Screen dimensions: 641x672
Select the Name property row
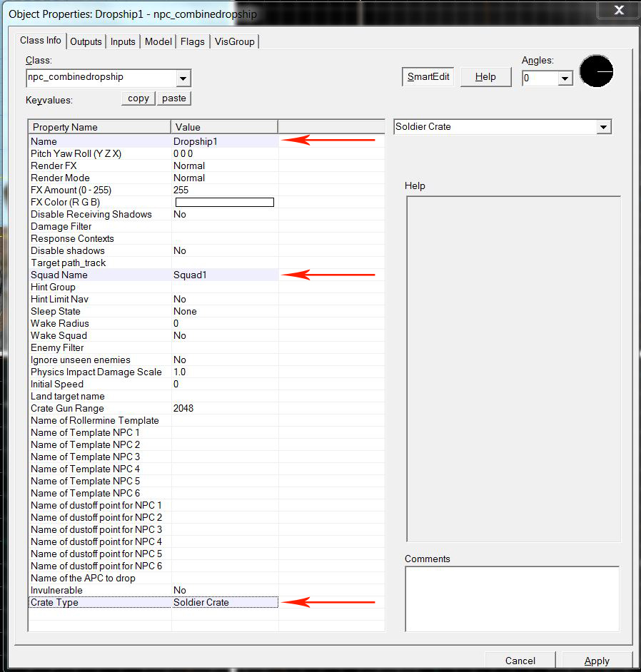pyautogui.click(x=153, y=141)
